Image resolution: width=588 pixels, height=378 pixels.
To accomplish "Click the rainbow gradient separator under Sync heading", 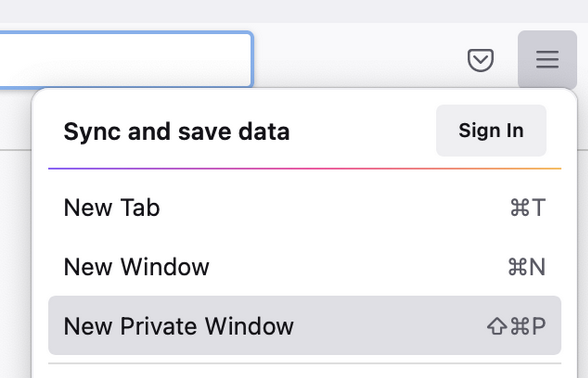I will tap(304, 169).
